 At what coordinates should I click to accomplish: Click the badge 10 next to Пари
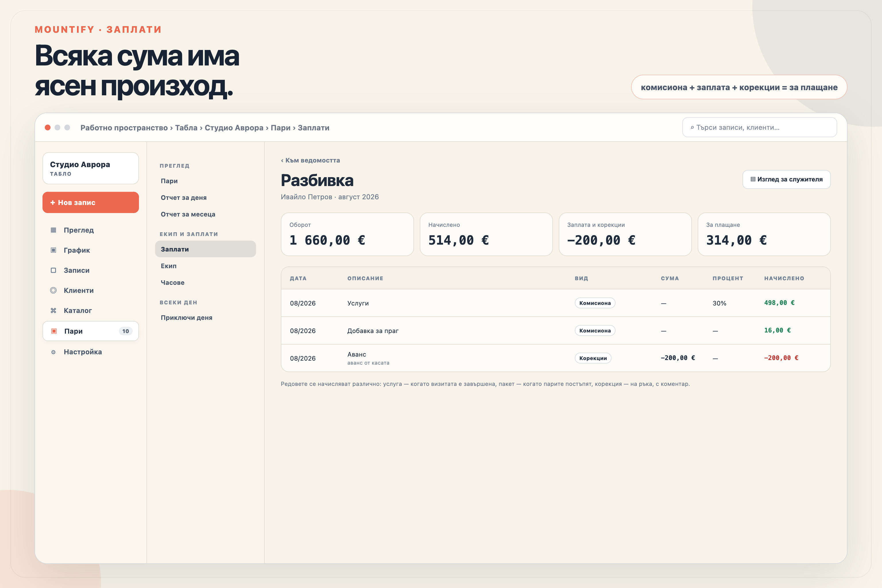pyautogui.click(x=126, y=331)
